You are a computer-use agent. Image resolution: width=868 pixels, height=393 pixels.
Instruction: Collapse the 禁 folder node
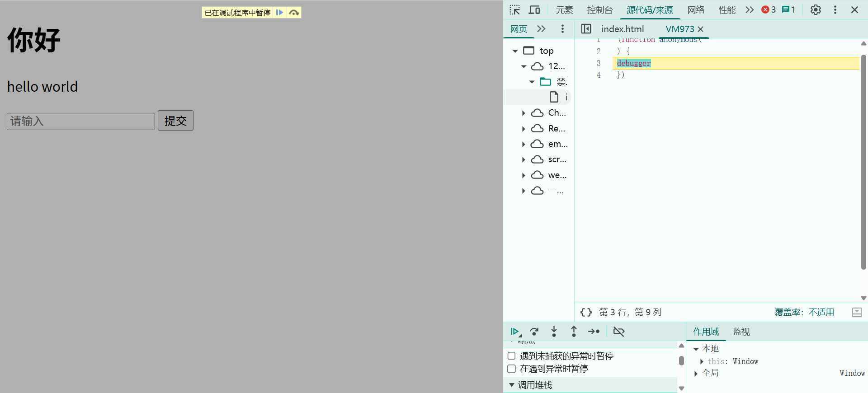point(532,82)
